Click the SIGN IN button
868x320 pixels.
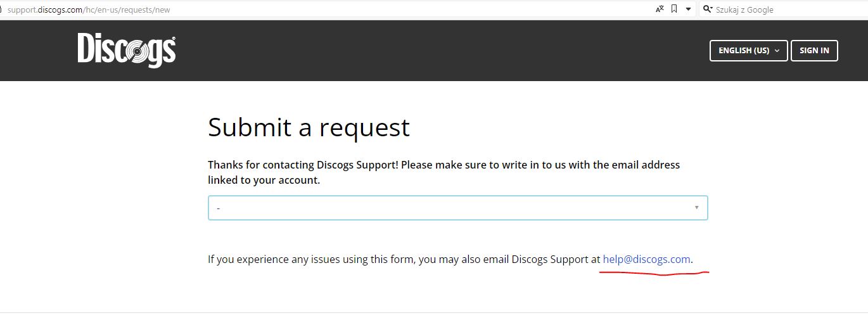[x=814, y=51]
